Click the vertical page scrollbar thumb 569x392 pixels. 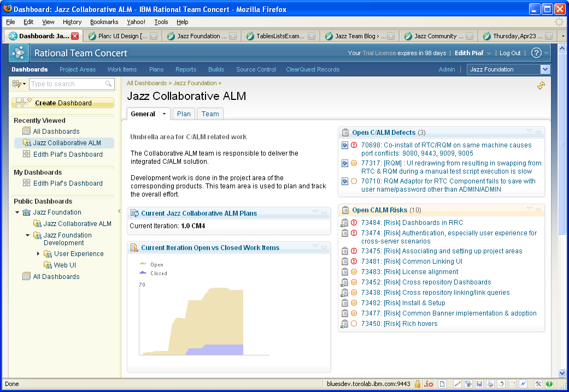[562, 143]
